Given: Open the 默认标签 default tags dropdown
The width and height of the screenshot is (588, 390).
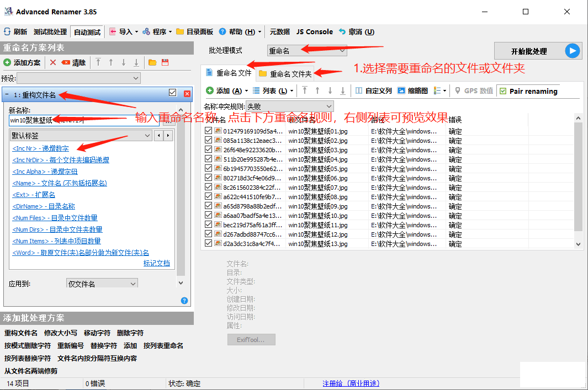Looking at the screenshot, I should pos(81,136).
